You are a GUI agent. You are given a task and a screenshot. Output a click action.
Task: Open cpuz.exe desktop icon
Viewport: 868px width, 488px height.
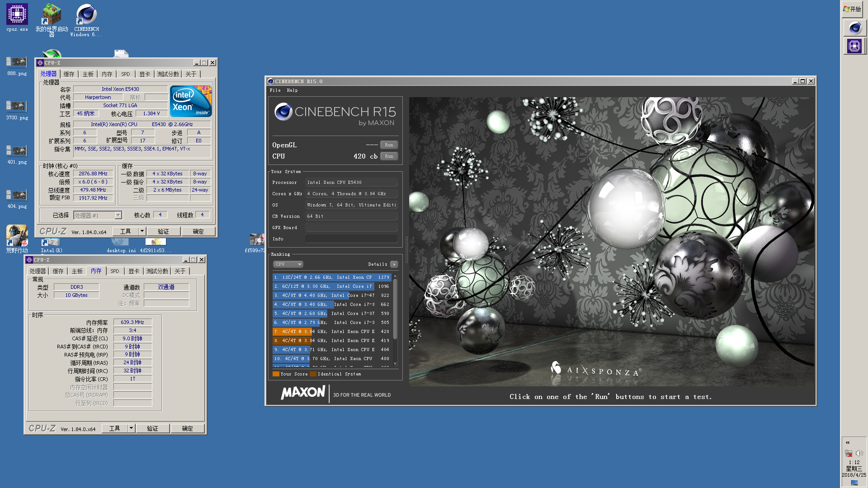point(17,17)
